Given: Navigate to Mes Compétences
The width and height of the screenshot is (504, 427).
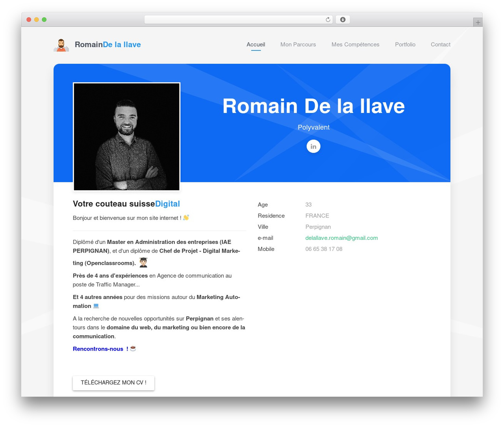Looking at the screenshot, I should point(356,45).
